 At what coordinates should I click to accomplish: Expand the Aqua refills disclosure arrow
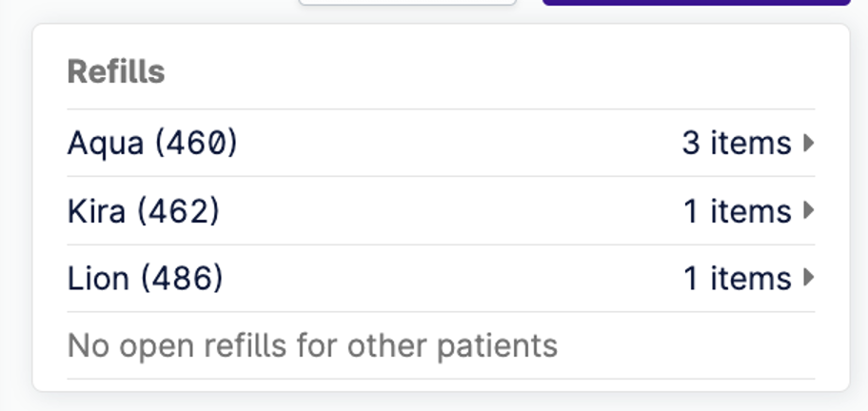(x=808, y=144)
